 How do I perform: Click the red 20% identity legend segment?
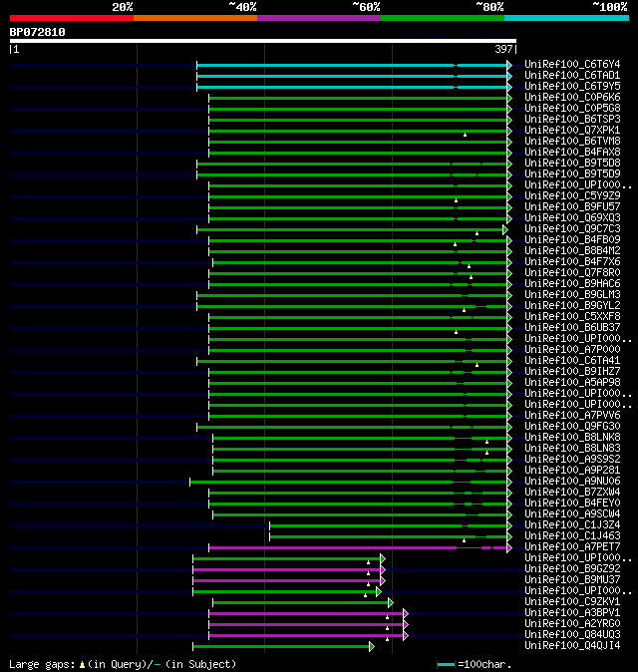[x=72, y=18]
